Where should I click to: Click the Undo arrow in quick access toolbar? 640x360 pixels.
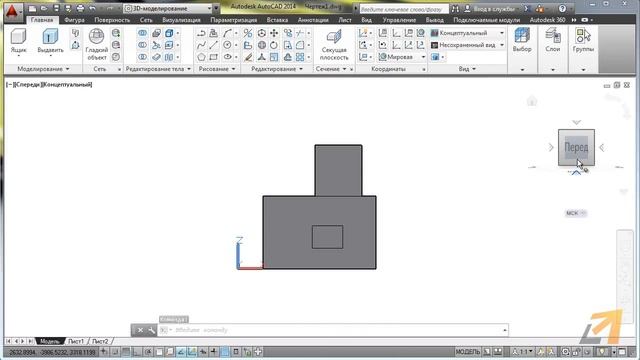pos(93,9)
